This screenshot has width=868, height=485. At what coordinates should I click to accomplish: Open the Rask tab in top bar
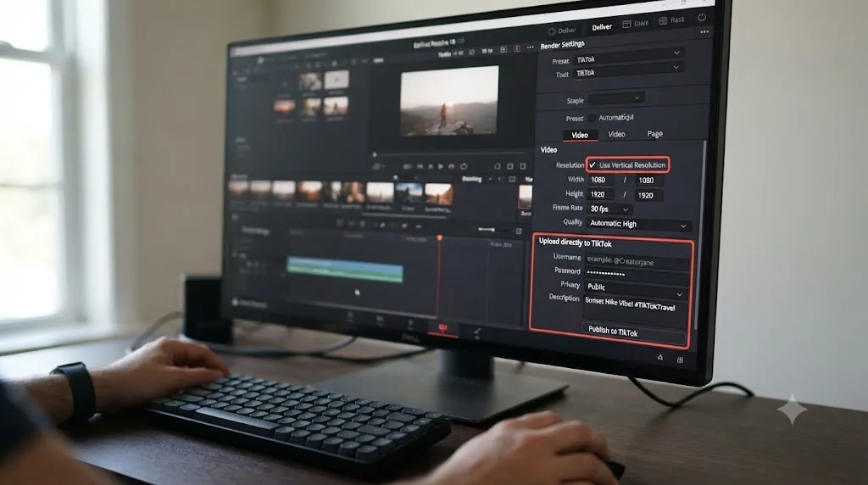tap(672, 20)
